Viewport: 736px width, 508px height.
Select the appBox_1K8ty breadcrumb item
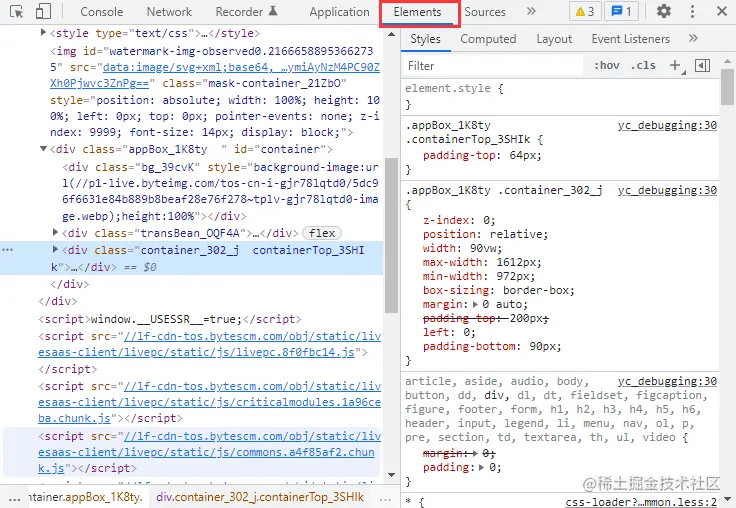(86, 497)
